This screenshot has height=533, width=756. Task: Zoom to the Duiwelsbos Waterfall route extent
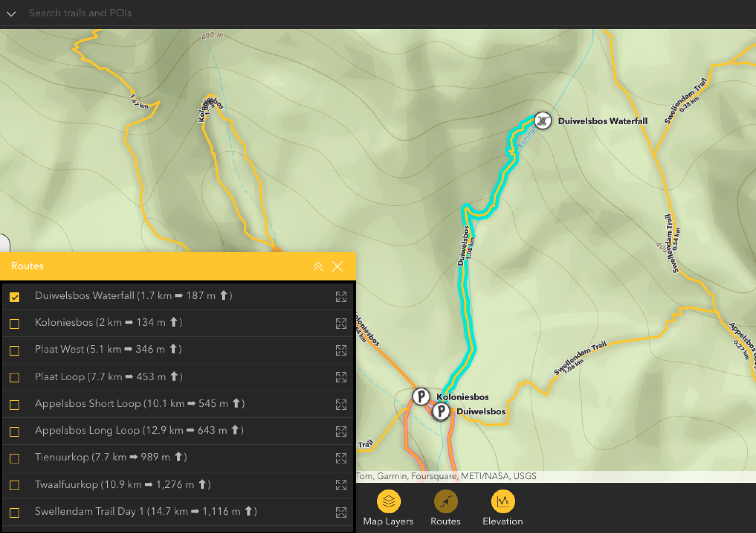coord(341,297)
